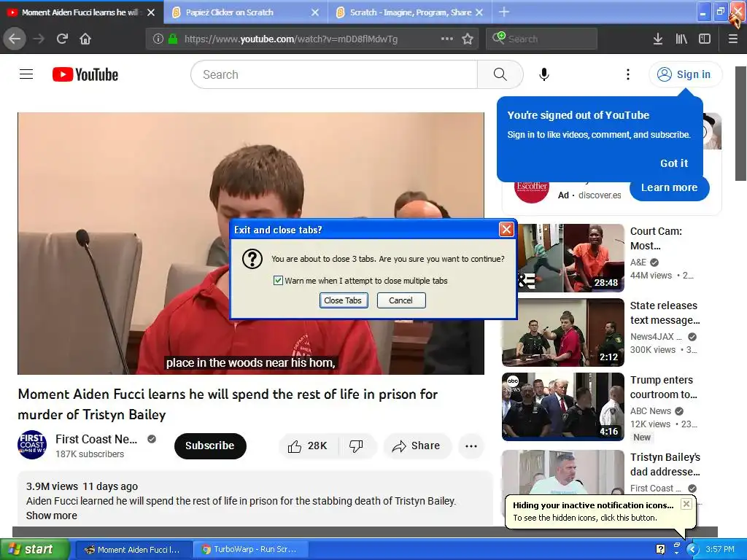747x560 pixels.
Task: Dismiss the inactive icons notification balloon
Action: click(x=686, y=504)
